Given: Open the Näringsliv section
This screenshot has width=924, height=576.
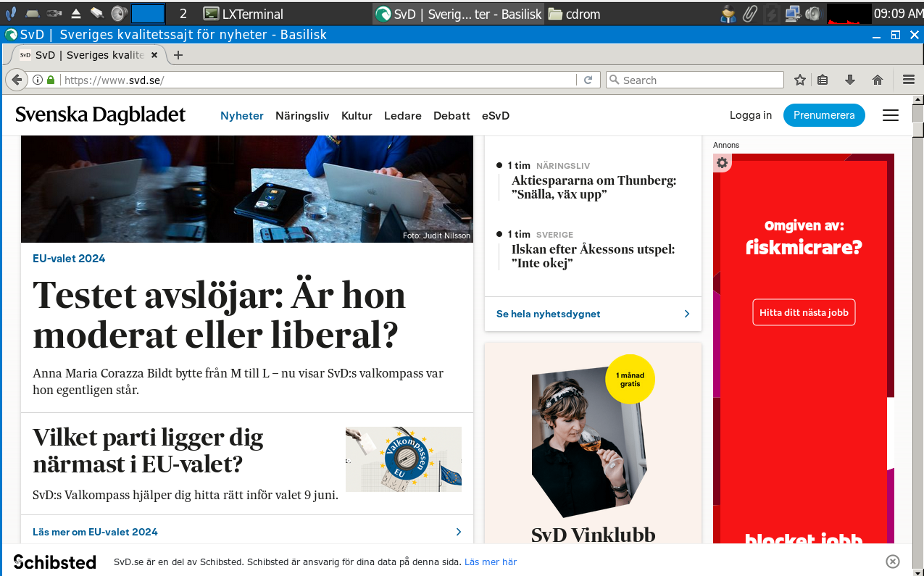Looking at the screenshot, I should 302,115.
